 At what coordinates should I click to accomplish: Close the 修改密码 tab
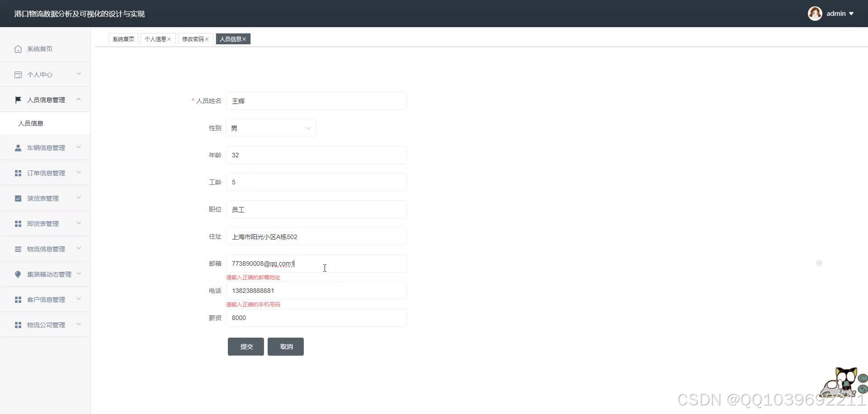[207, 39]
